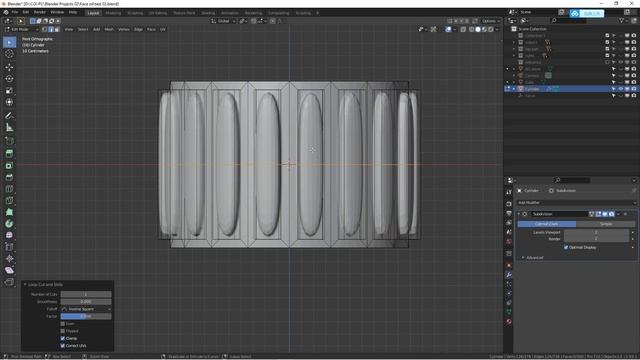The height and width of the screenshot is (360, 640).
Task: Select the Move tool
Action: point(9,67)
